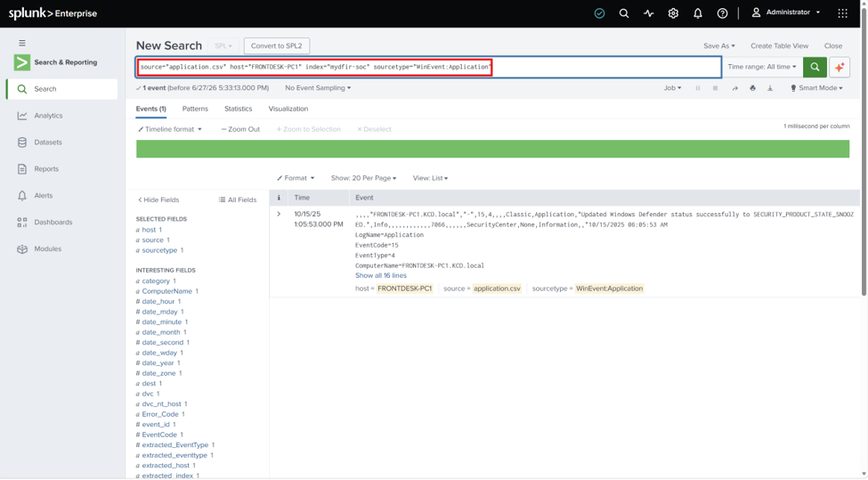Screen dimensions: 868x480
Task: Pause the search job
Action: point(697,88)
